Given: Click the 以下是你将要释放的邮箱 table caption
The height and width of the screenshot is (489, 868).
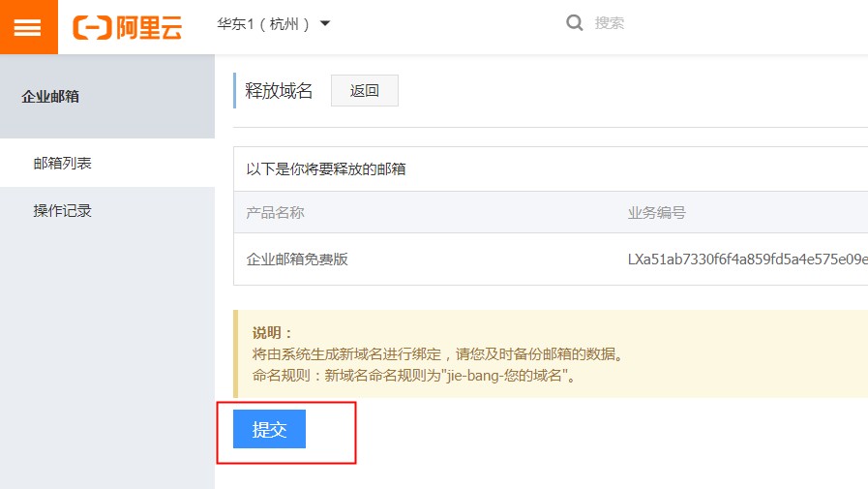Looking at the screenshot, I should pyautogui.click(x=326, y=168).
